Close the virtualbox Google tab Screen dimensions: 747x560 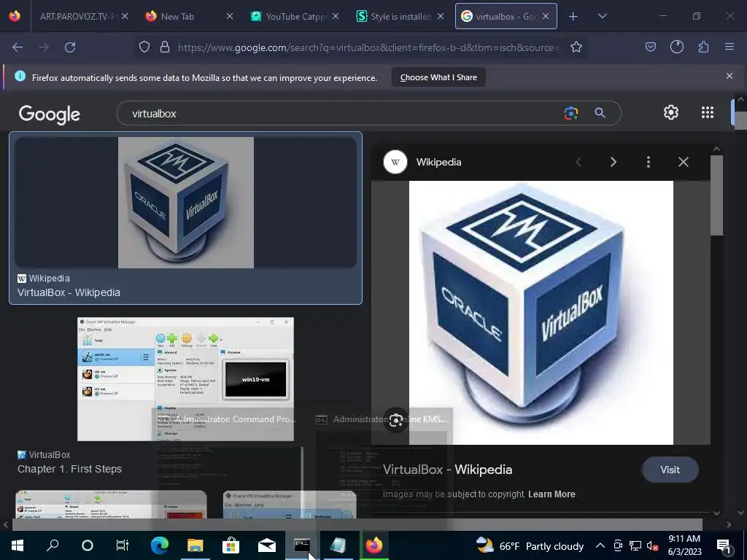[546, 16]
